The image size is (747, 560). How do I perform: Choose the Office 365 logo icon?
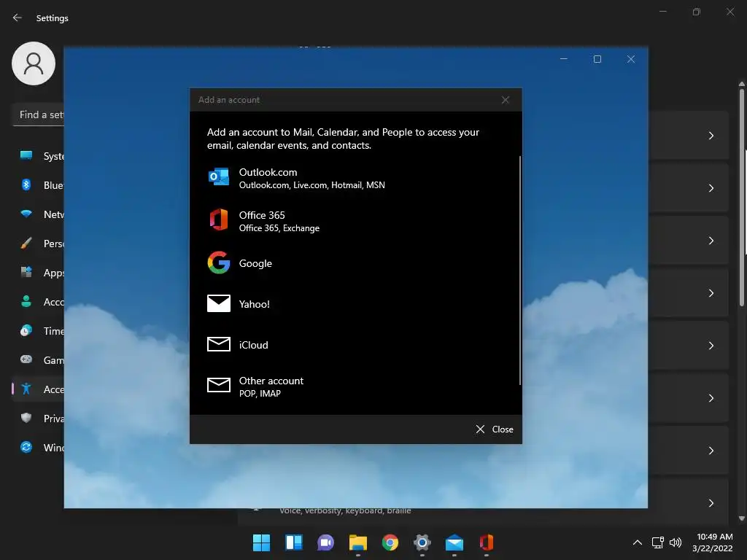[x=219, y=220]
